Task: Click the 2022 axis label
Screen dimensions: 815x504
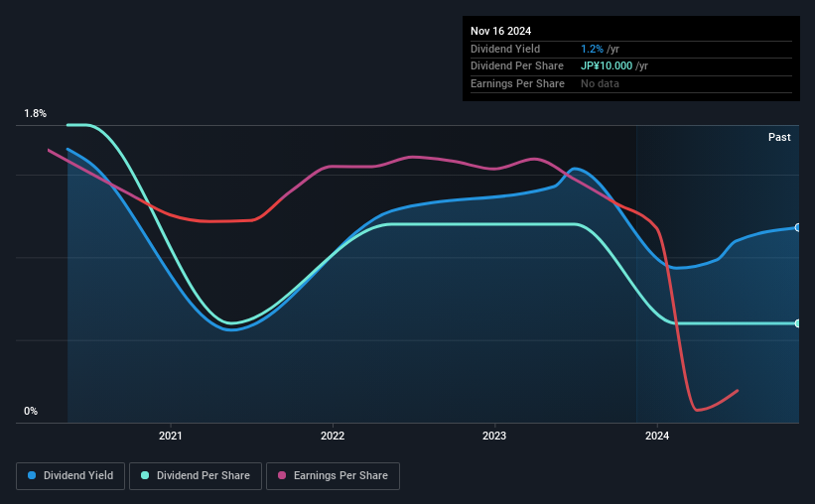Action: click(x=333, y=436)
